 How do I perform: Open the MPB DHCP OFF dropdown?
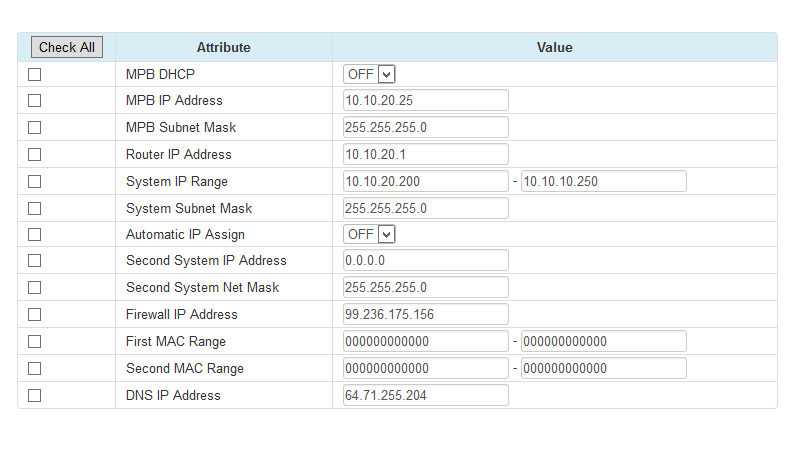coord(369,74)
